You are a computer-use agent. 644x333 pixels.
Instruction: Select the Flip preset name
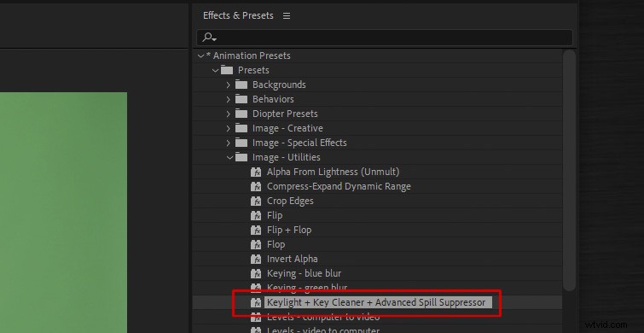pyautogui.click(x=275, y=215)
